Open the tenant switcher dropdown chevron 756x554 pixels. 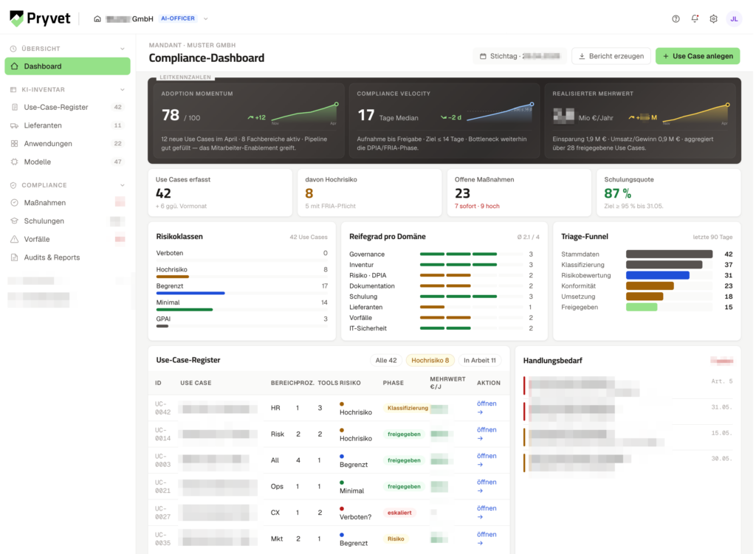coord(206,18)
